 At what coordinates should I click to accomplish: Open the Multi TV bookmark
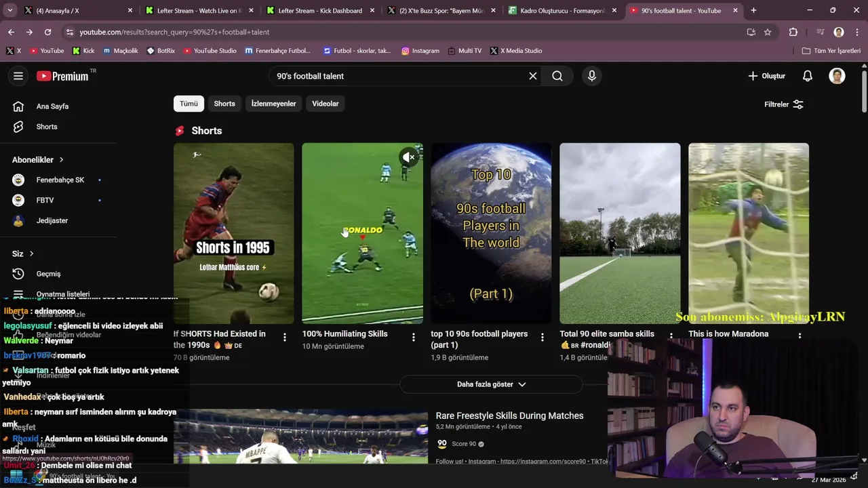pos(465,51)
